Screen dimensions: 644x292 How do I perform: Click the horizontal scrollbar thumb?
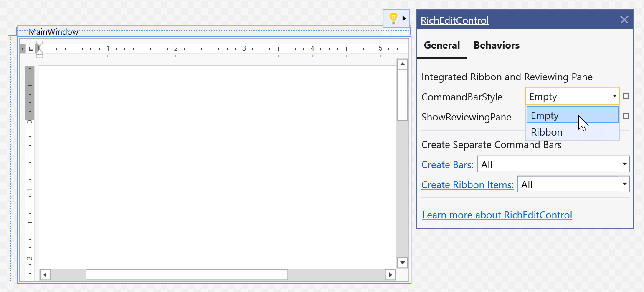pyautogui.click(x=187, y=275)
